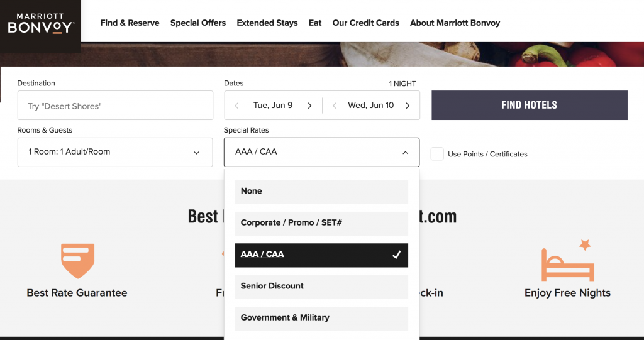Click the Enjoy Free Nights bed icon
Screen dimensions: 644x340
(568, 260)
